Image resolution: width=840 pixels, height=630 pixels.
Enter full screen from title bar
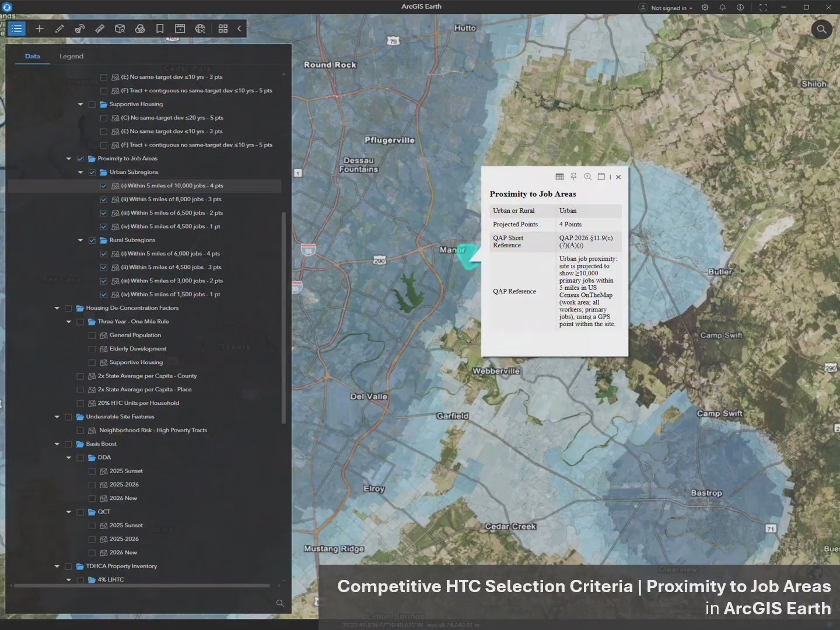point(763,8)
